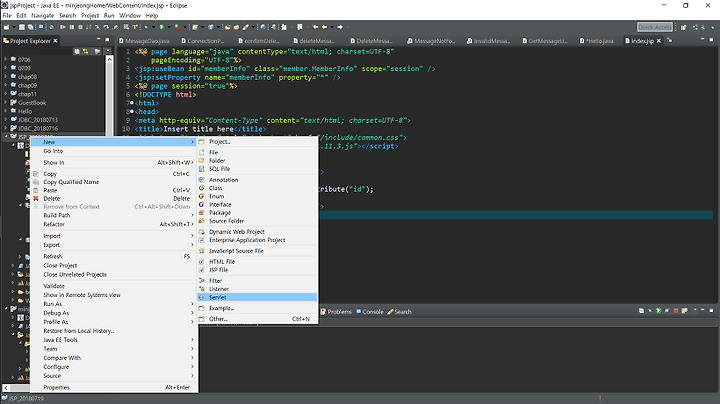Click the Project Explorer vertical scrollbar
The image size is (720, 404).
tap(109, 96)
